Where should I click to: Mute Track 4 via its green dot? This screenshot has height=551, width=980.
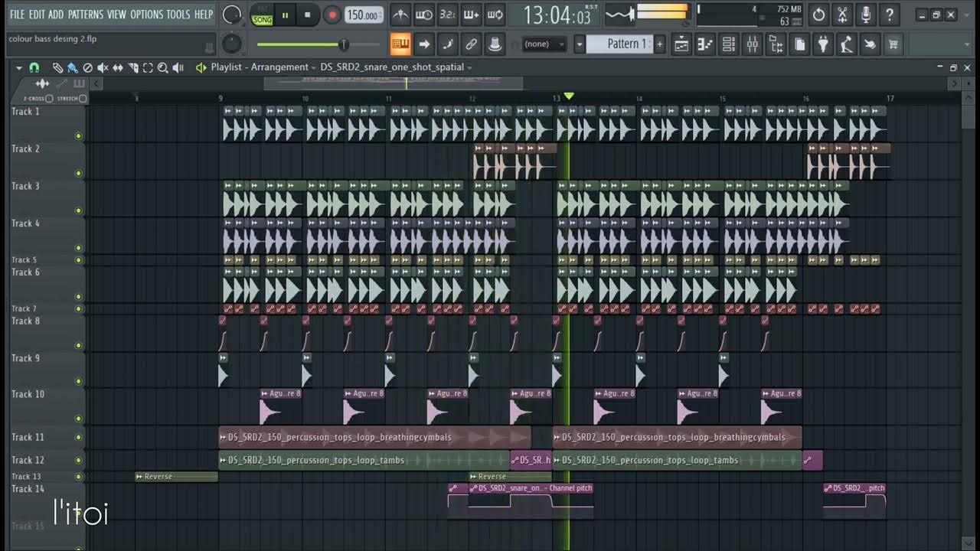click(78, 248)
